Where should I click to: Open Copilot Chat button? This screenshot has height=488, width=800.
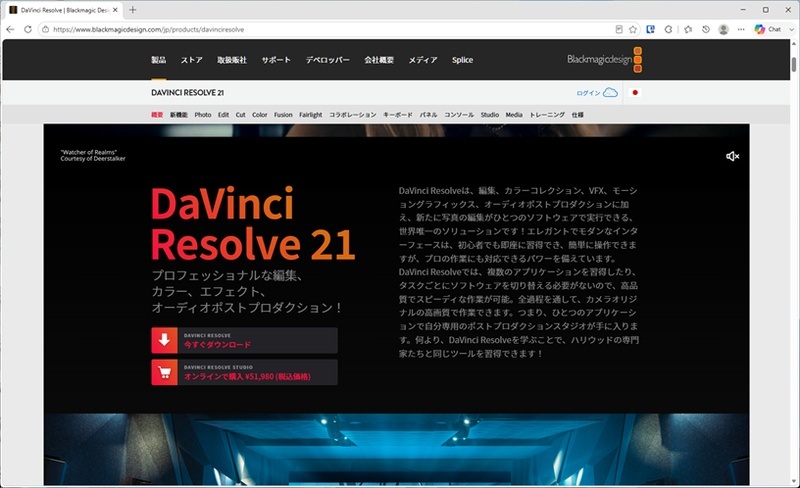point(768,30)
